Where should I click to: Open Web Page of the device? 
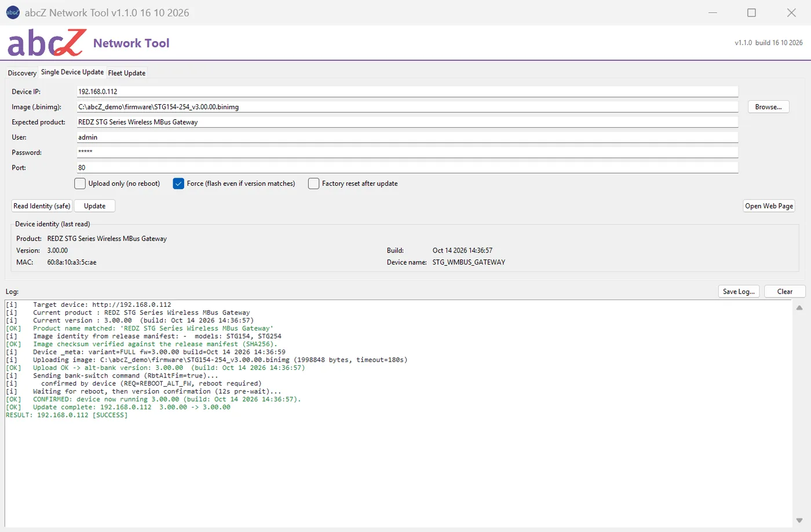click(x=769, y=206)
